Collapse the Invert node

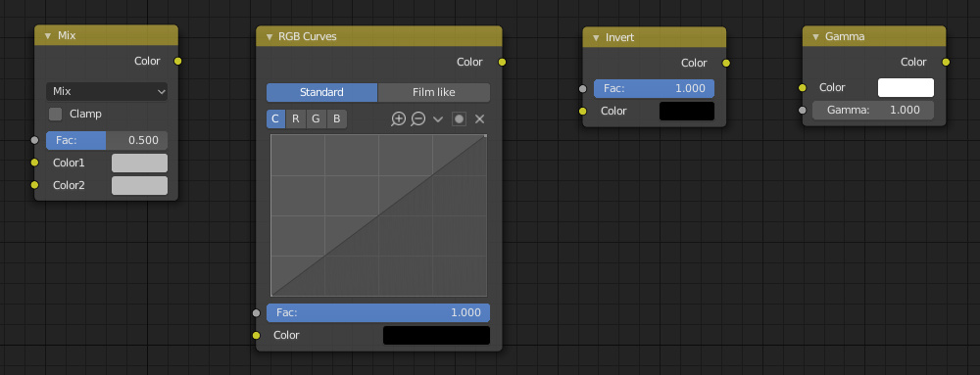coord(596,38)
